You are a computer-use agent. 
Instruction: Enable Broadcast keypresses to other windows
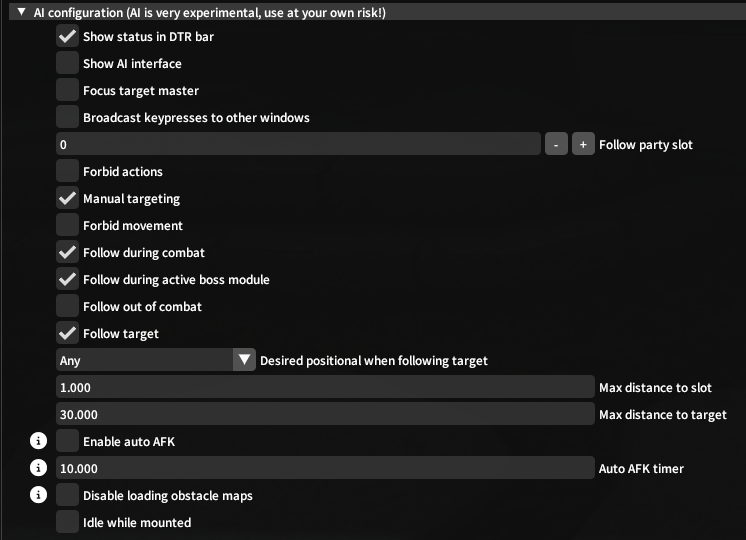[x=67, y=118]
